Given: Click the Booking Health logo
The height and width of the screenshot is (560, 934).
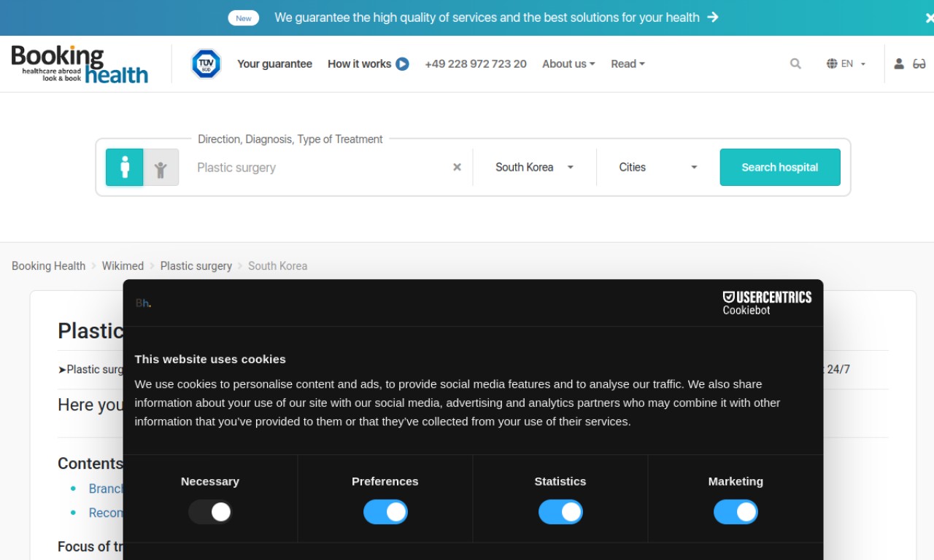Looking at the screenshot, I should [80, 64].
